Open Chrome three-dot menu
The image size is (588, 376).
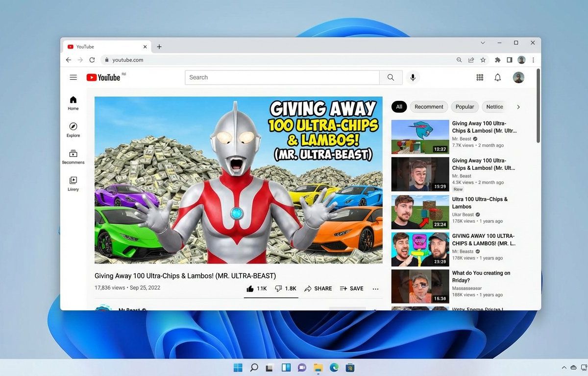point(533,60)
